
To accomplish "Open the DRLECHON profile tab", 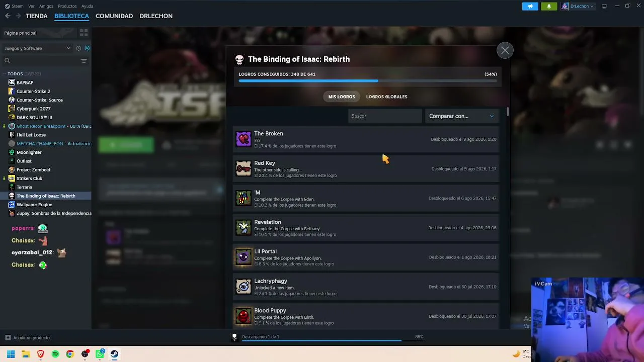I will click(156, 16).
